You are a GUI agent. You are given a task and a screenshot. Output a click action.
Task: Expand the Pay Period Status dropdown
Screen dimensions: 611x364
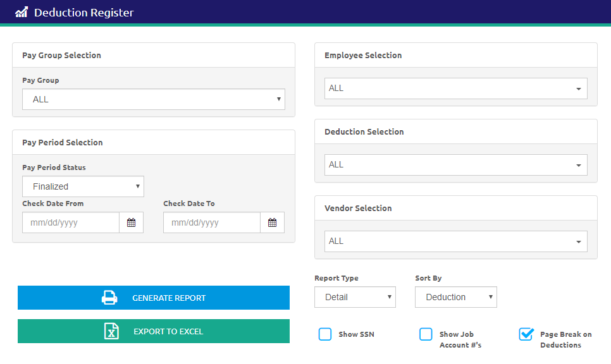[83, 186]
